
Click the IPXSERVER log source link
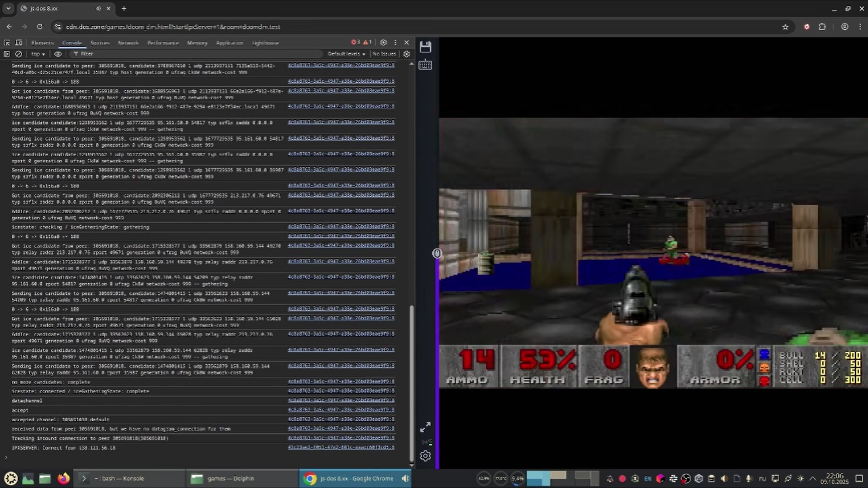[x=341, y=447]
